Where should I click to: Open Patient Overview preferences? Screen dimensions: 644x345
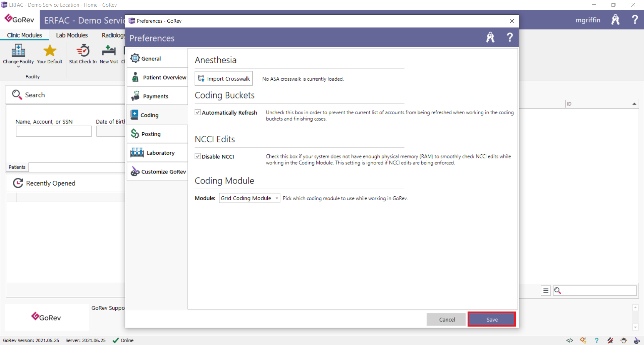pyautogui.click(x=157, y=77)
